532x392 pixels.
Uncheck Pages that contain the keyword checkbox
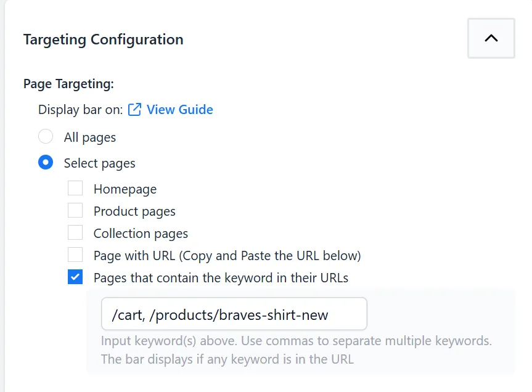click(x=75, y=277)
